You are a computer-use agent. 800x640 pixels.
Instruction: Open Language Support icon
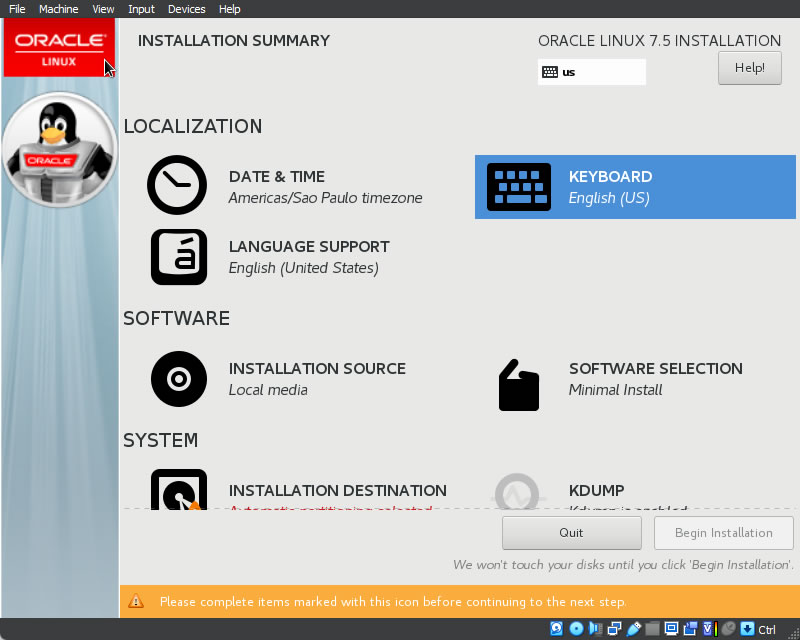[x=179, y=257]
